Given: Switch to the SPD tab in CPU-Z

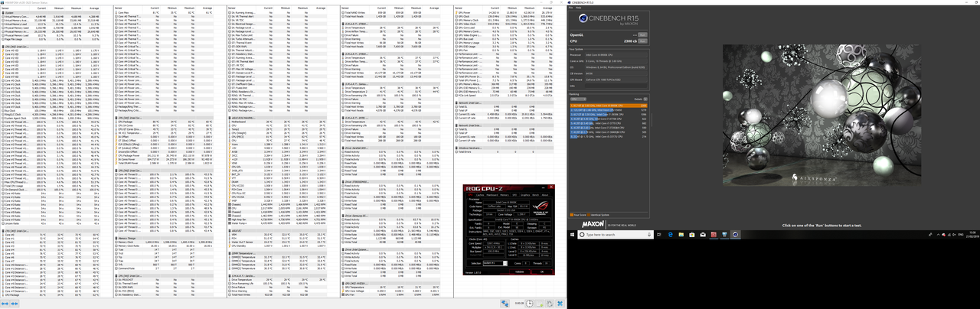Looking at the screenshot, I should [x=514, y=195].
